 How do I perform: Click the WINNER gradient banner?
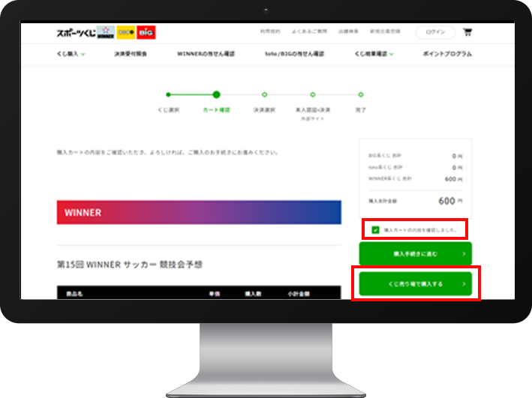tap(199, 212)
